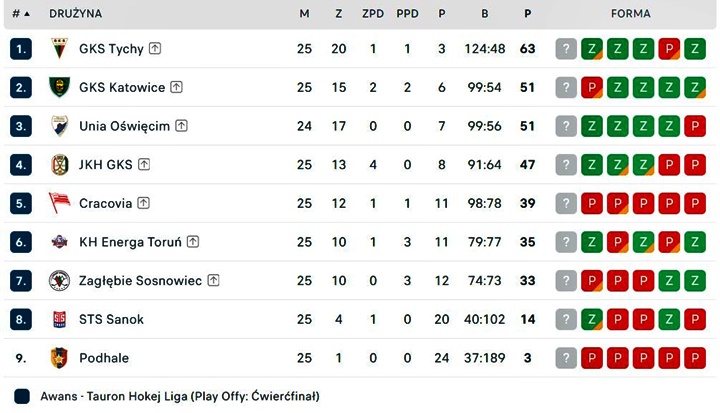Click the FORMA column header
The width and height of the screenshot is (720, 413).
tap(631, 14)
